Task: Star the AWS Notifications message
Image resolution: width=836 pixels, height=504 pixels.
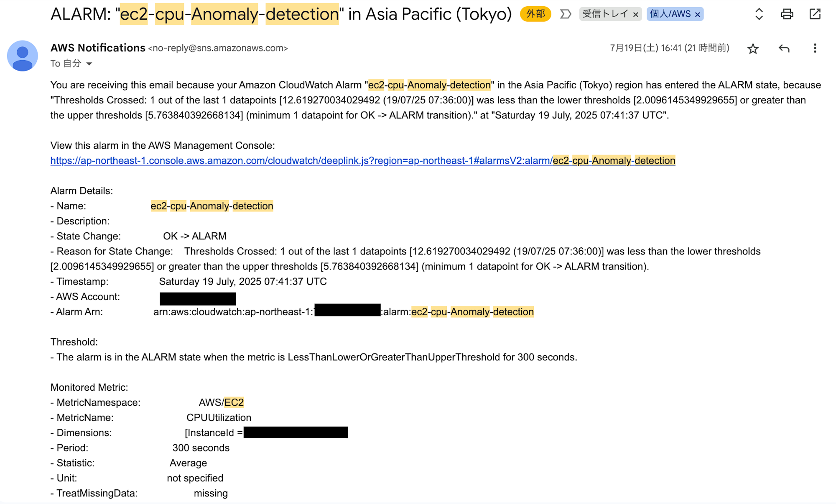Action: coord(753,48)
